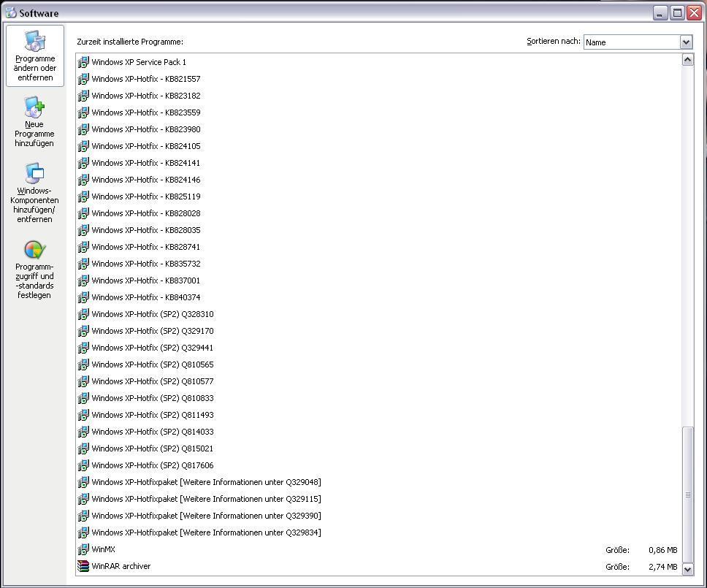Select Windows XP-Hotfix (SP2) Q810565 entry
The width and height of the screenshot is (707, 588).
click(x=153, y=364)
